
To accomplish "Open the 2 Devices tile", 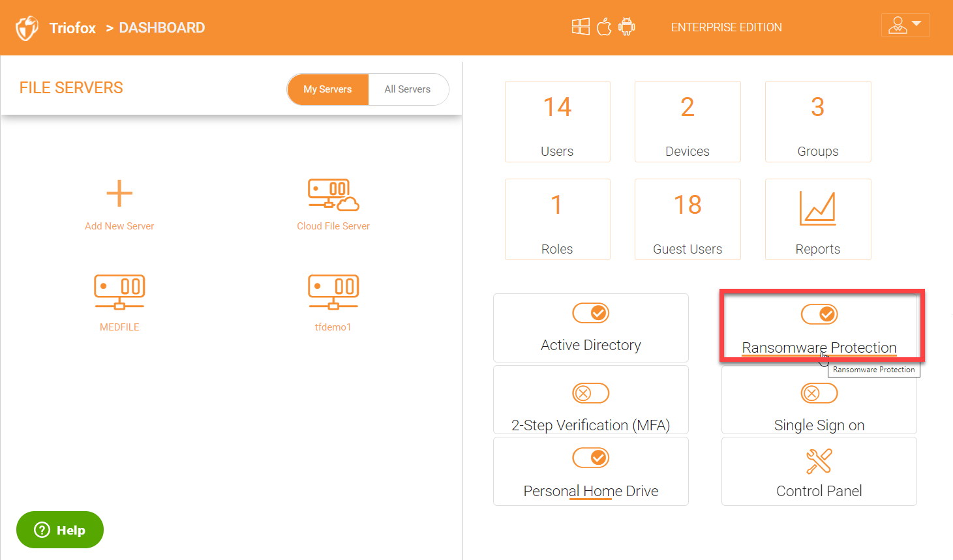I will coord(688,122).
